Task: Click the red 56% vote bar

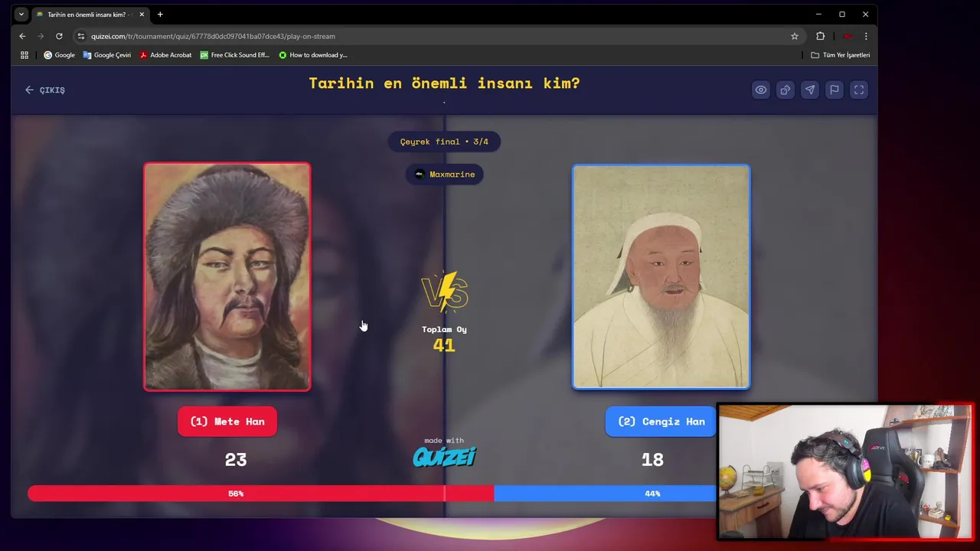Action: click(260, 494)
